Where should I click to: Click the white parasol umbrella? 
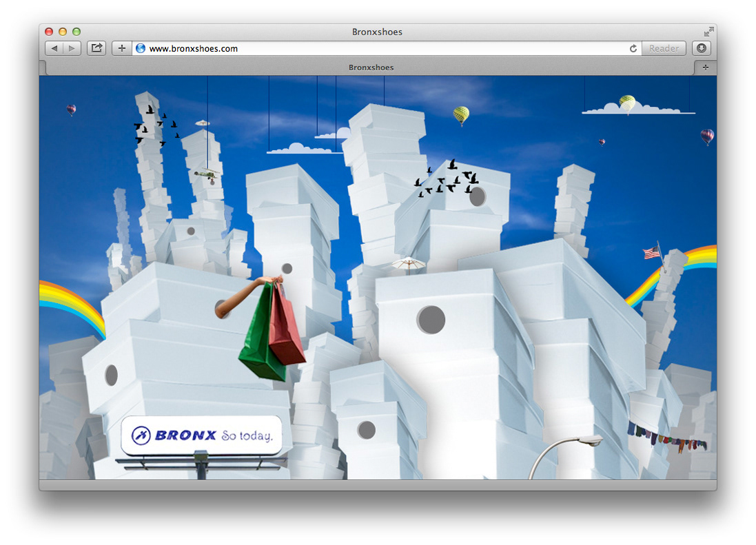409,264
